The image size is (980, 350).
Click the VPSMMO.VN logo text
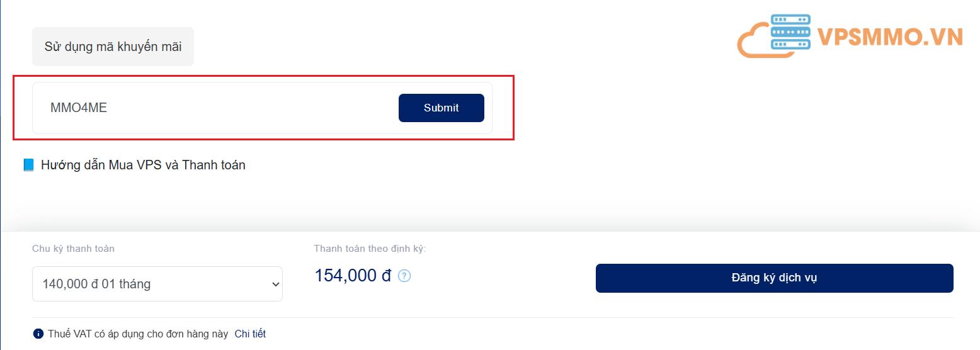click(x=890, y=37)
